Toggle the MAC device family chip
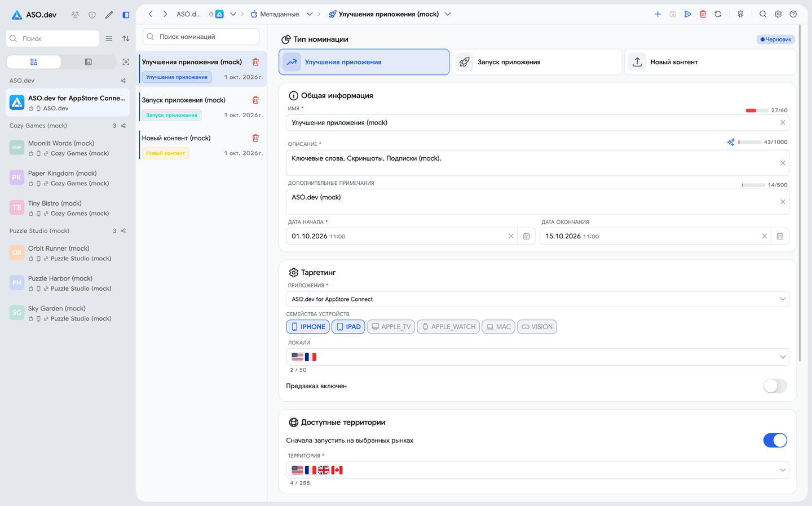Screen dimensions: 812x506 498,327
